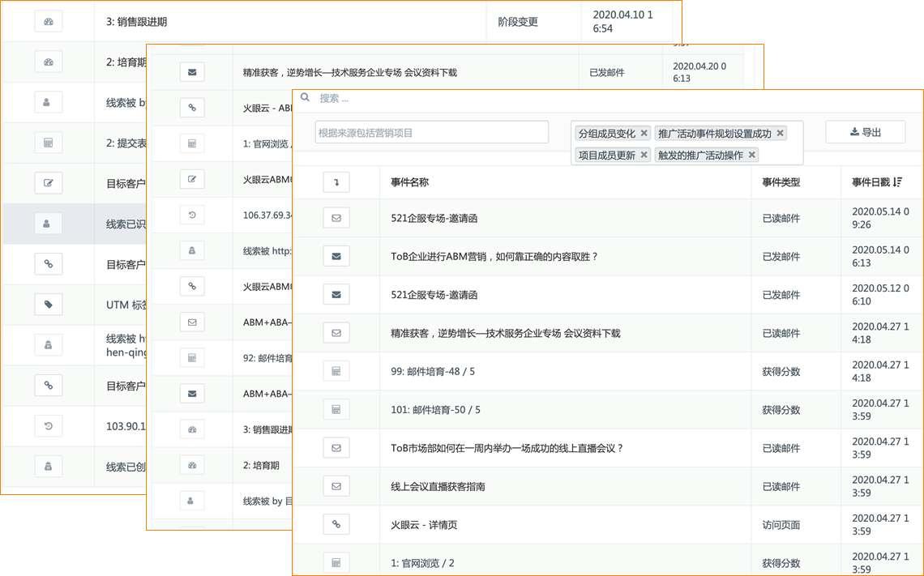Viewport: 924px width, 576px height.
Task: Remove the "分组成员变化" filter tag
Action: pos(644,132)
